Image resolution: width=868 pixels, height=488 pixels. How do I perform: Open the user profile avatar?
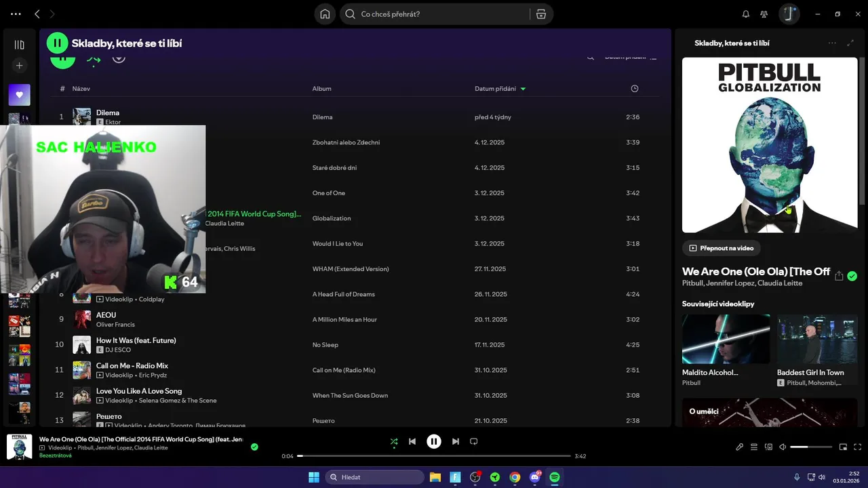(789, 14)
